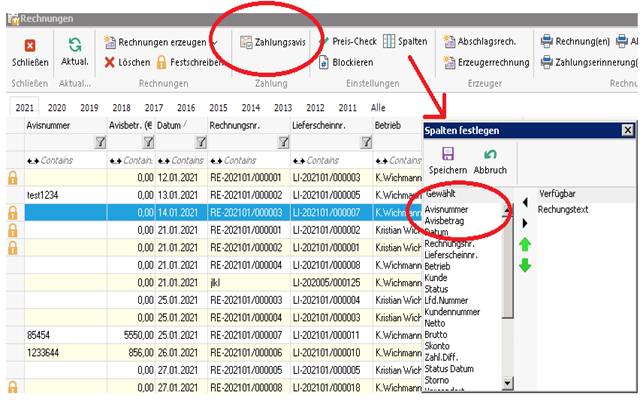Open the filter dropdown for Avisnummer column
The width and height of the screenshot is (640, 408).
click(x=99, y=143)
